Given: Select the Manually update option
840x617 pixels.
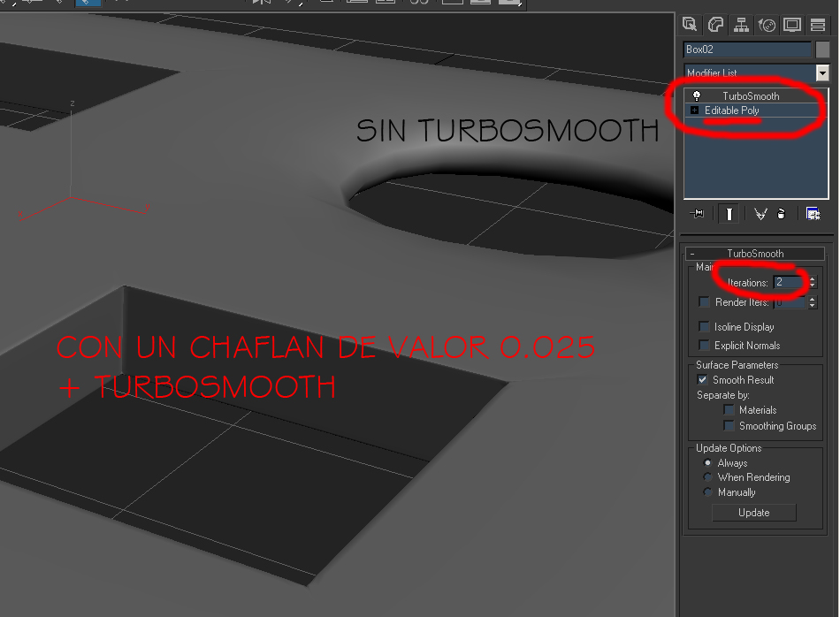Looking at the screenshot, I should [x=707, y=492].
